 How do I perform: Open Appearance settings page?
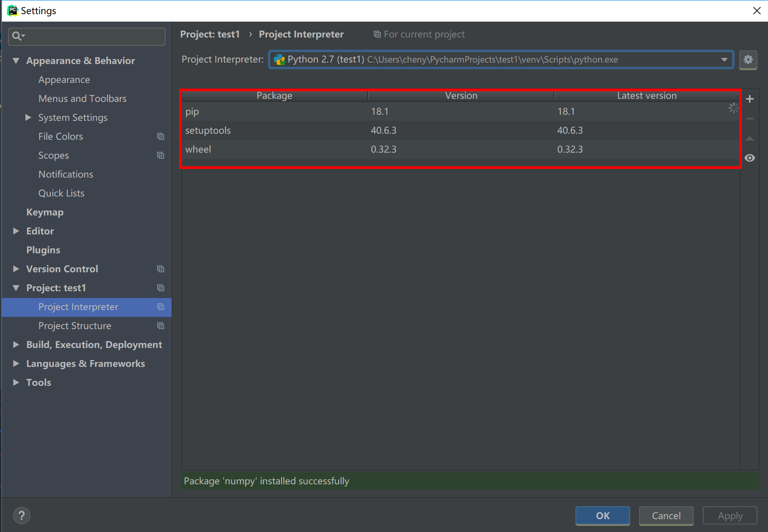point(64,80)
